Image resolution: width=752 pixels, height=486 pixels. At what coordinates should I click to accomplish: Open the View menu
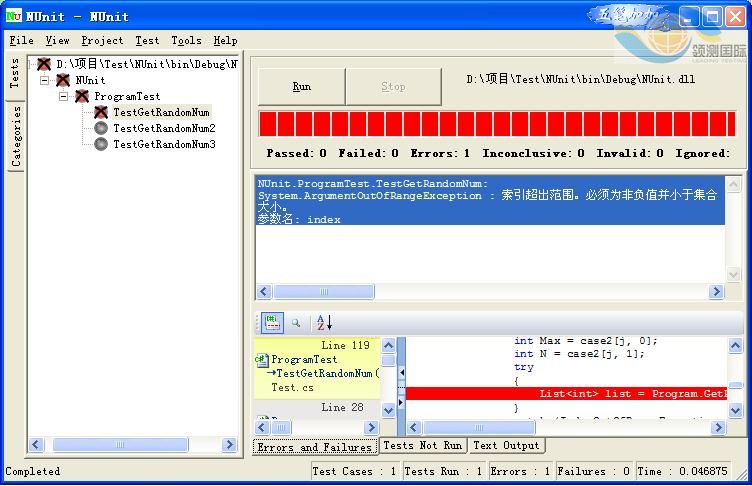coord(58,40)
